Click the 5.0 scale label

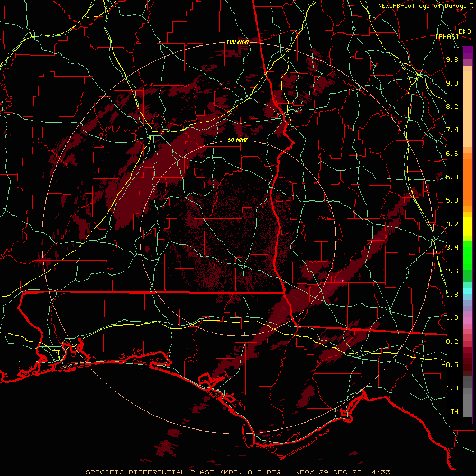452,200
